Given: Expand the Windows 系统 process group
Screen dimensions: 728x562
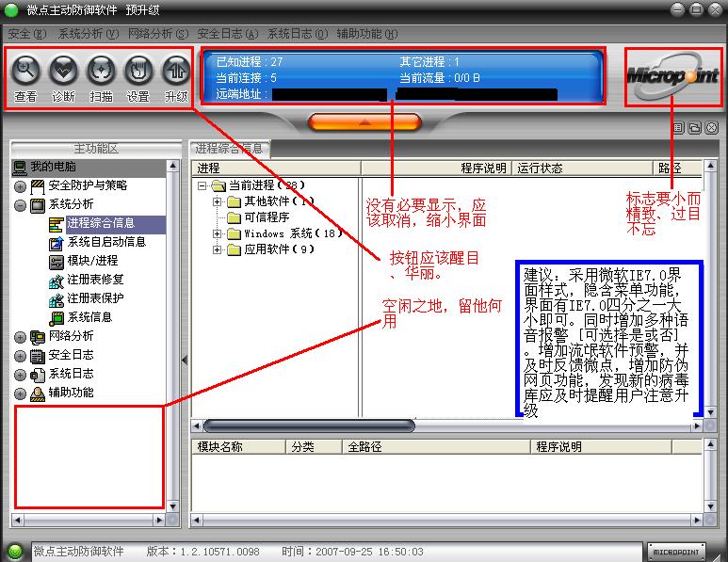Looking at the screenshot, I should [218, 233].
